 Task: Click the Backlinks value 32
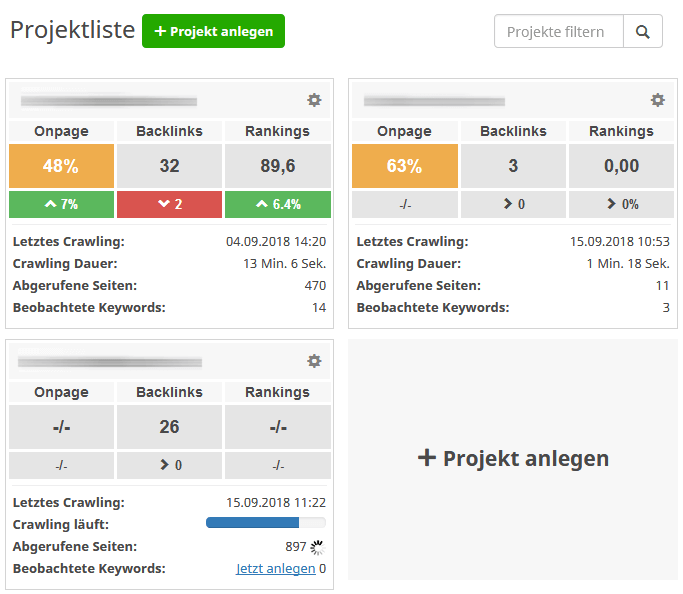click(169, 166)
